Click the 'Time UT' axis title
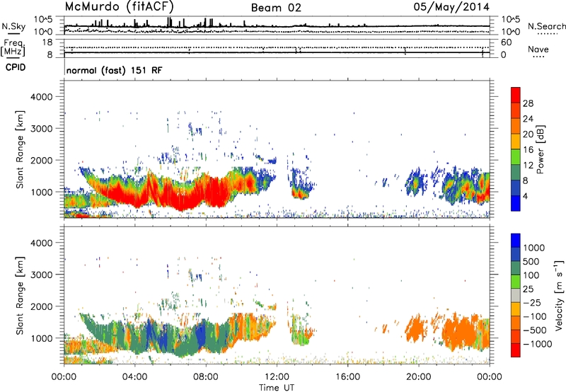This screenshot has height=392, width=566. click(x=277, y=388)
